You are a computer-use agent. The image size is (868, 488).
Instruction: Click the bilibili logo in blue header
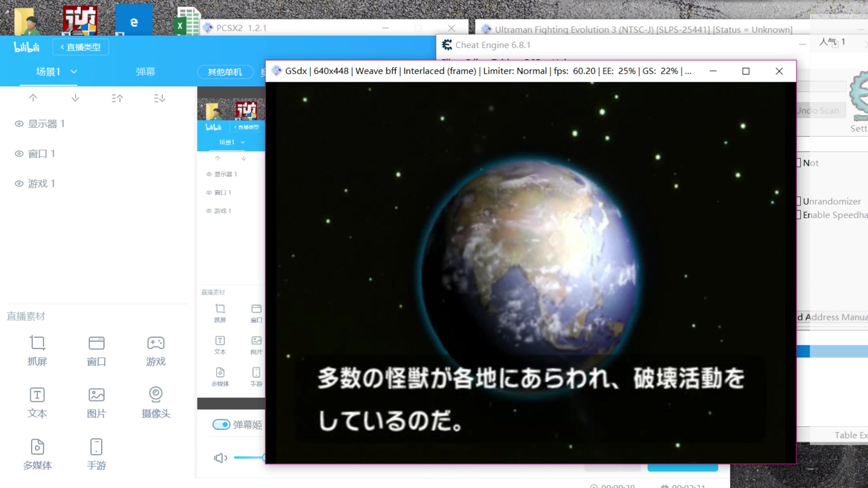[27, 47]
